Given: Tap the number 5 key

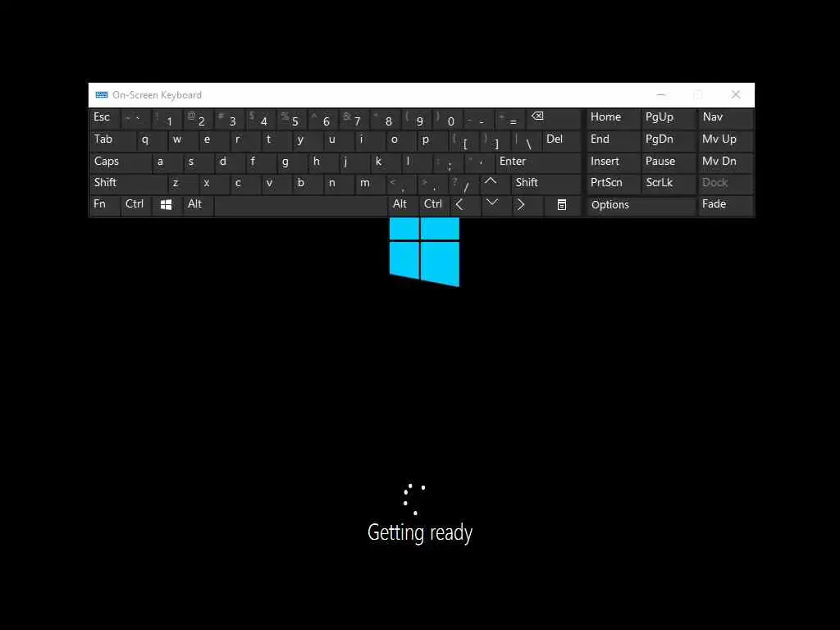Looking at the screenshot, I should 292,119.
